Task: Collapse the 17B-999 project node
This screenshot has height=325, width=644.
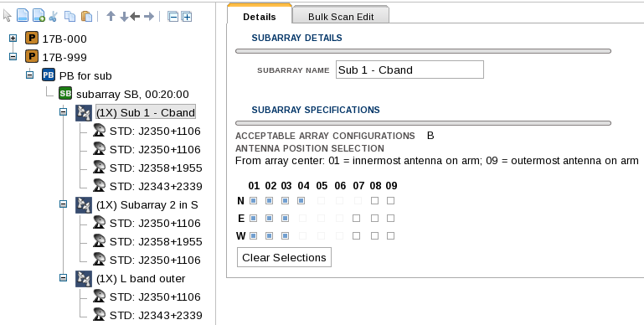Action: 13,56
